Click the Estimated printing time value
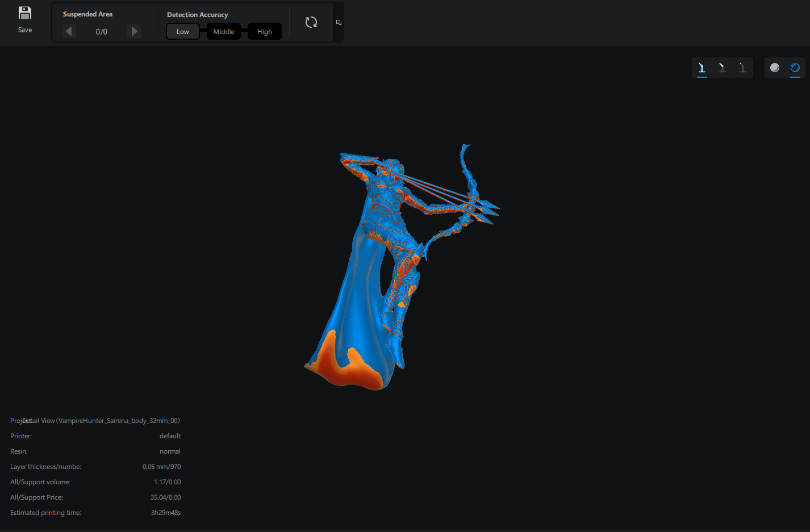Screen dimensions: 810x532 pos(165,513)
